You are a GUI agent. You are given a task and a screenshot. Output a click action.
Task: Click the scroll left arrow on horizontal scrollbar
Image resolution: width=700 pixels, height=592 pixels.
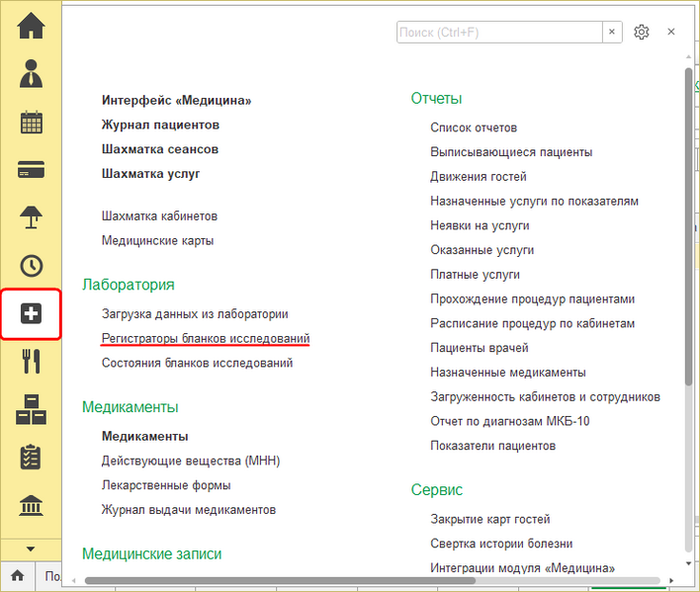coord(74,580)
